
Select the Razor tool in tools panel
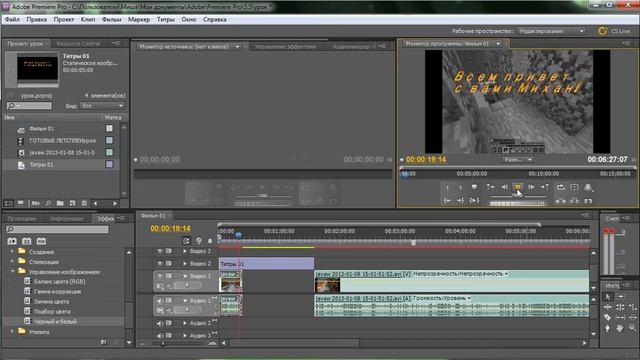pos(608,318)
